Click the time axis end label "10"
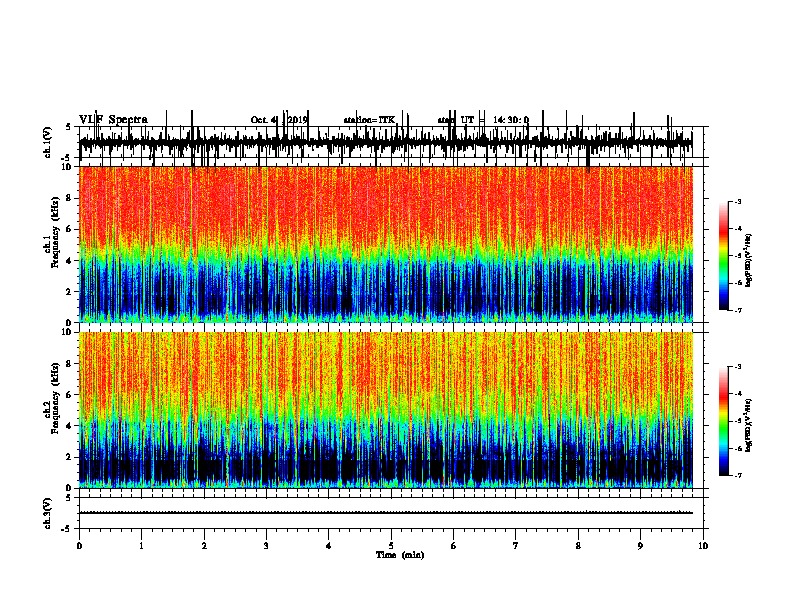This screenshot has width=792, height=612. (x=703, y=546)
